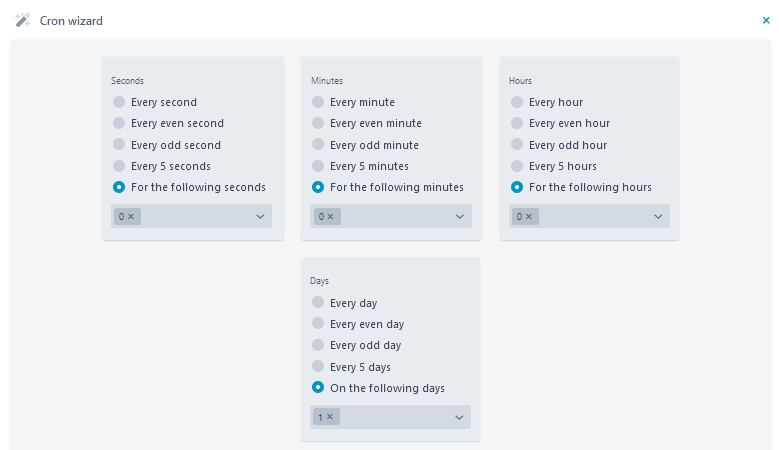Select Every hour radio option
The height and width of the screenshot is (450, 779).
tap(517, 102)
